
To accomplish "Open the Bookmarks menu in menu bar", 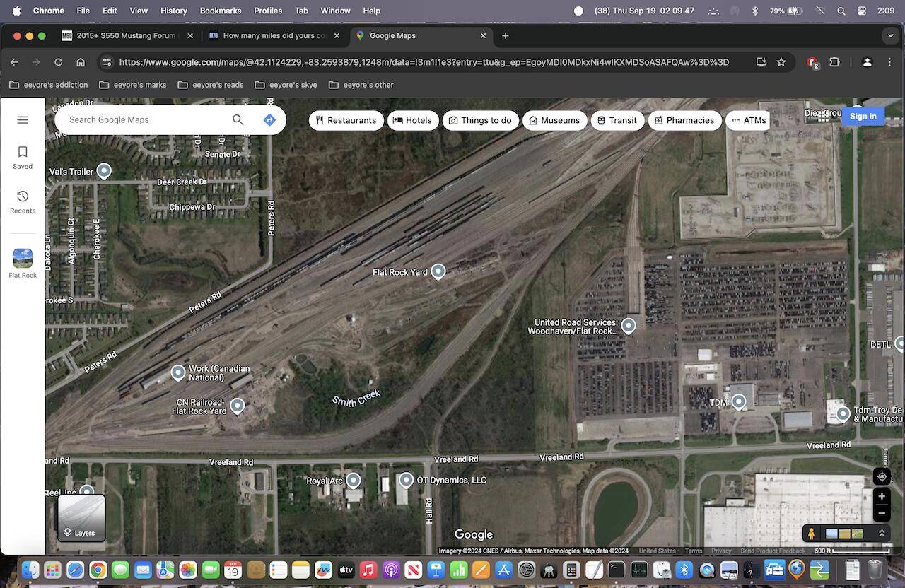I will (220, 11).
